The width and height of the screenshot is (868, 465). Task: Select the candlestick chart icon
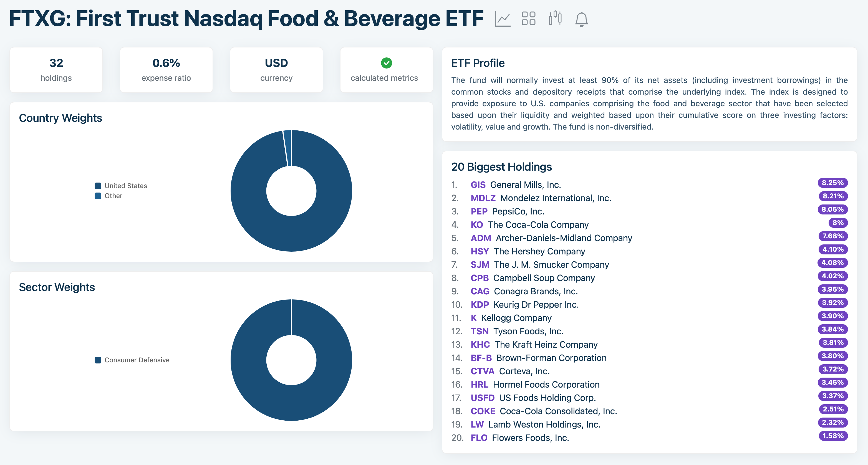[x=555, y=19]
